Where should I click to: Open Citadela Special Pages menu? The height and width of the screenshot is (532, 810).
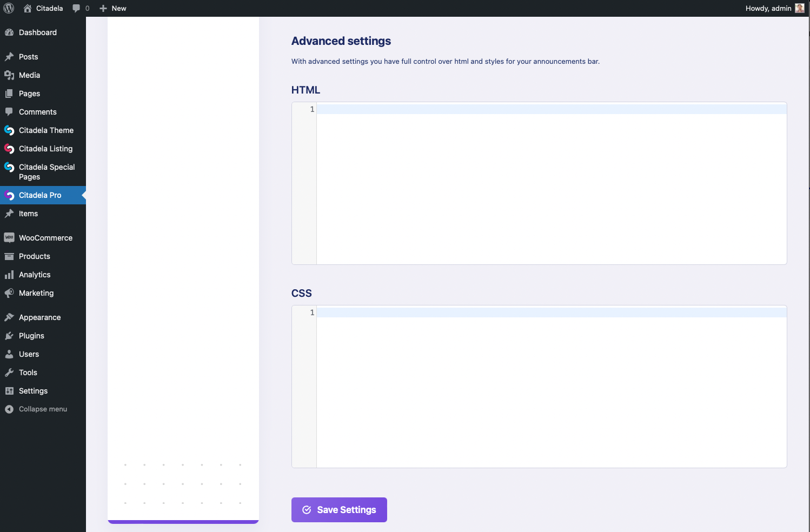[43, 172]
